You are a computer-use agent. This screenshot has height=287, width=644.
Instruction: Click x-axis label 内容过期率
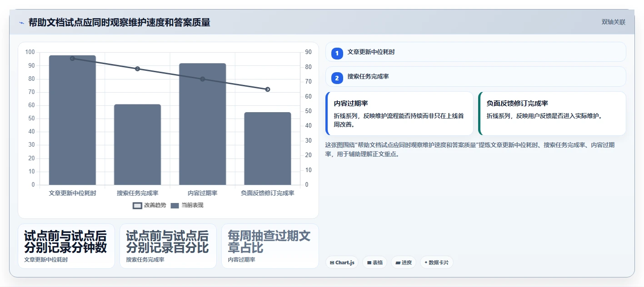(203, 193)
